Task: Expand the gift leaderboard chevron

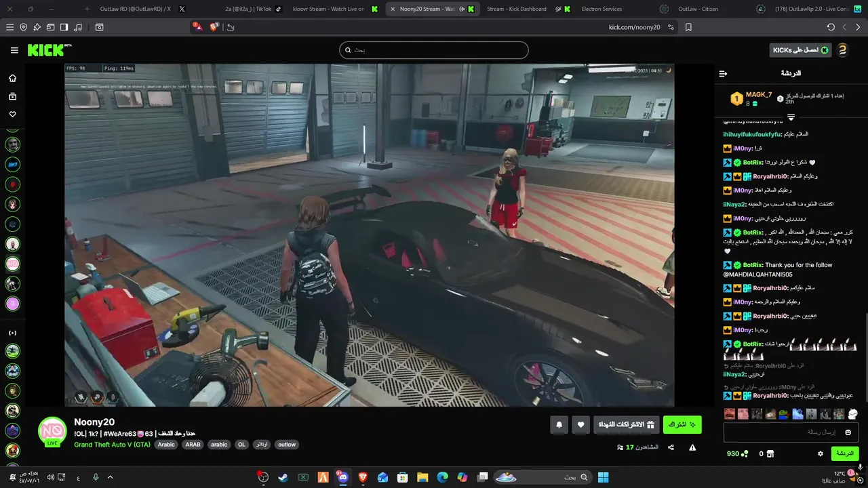Action: (x=791, y=117)
